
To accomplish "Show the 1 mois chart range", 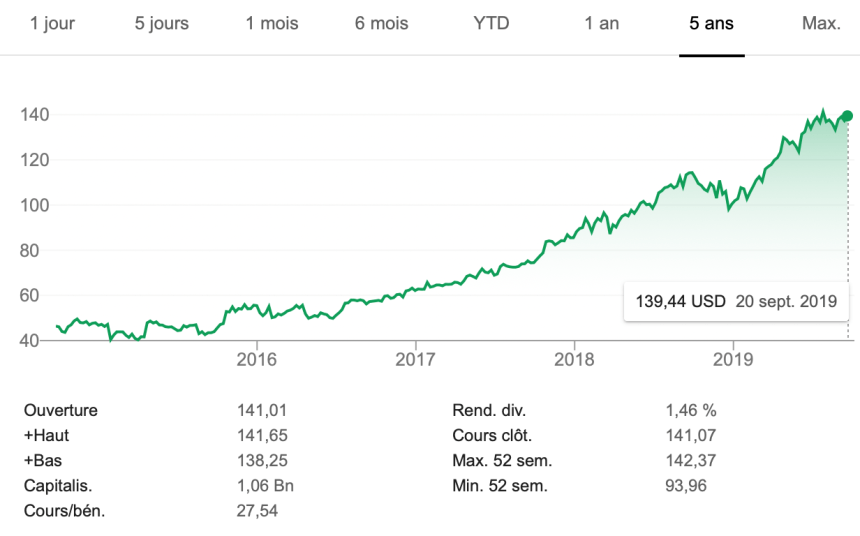I will pyautogui.click(x=272, y=23).
